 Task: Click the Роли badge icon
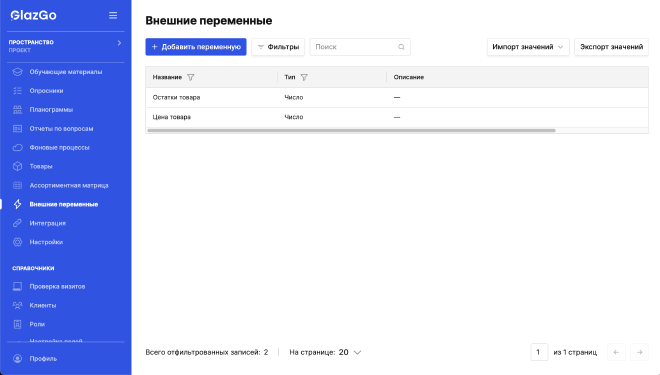(17, 324)
